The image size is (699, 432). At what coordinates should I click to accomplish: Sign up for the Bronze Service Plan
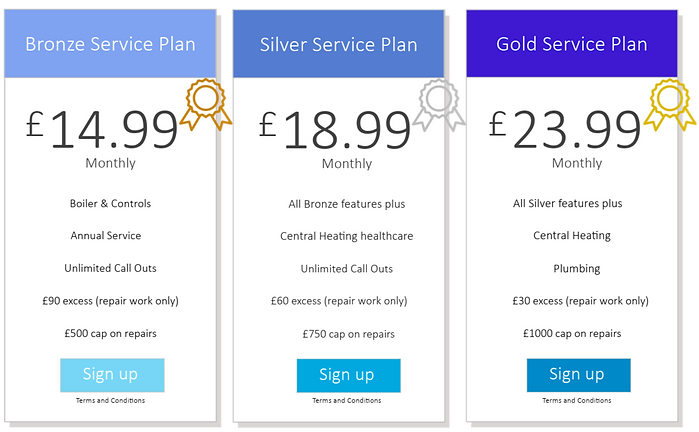(x=112, y=375)
